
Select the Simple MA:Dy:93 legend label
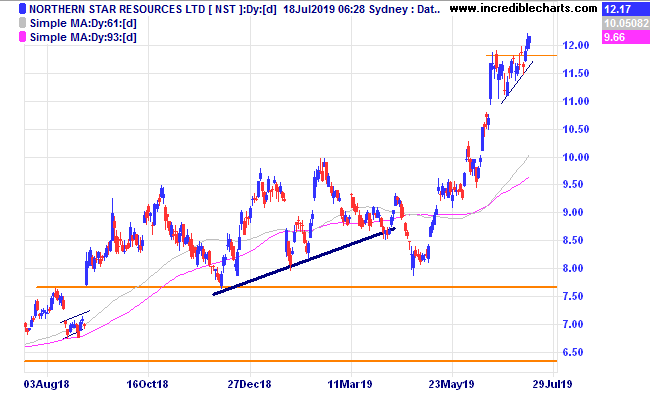pyautogui.click(x=83, y=37)
